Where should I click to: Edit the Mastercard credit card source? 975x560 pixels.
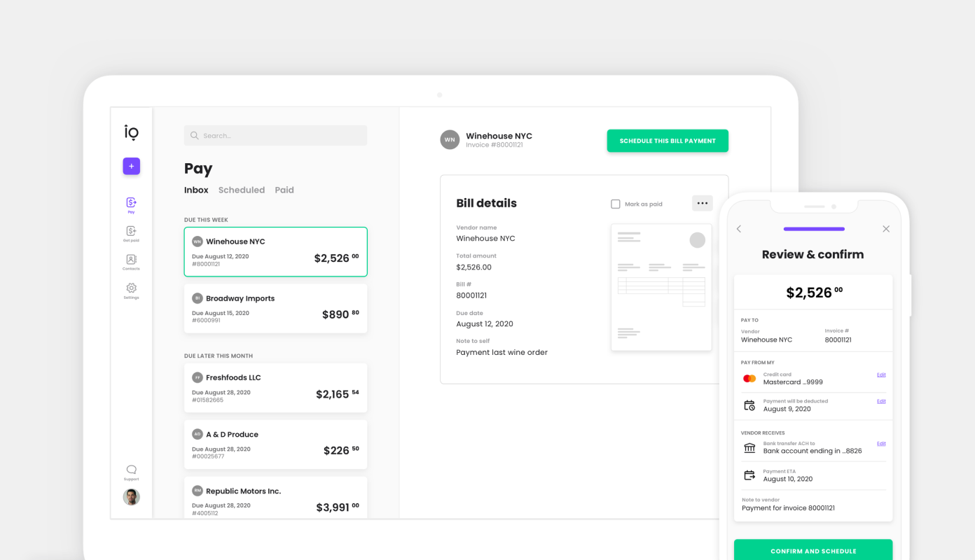(x=881, y=374)
